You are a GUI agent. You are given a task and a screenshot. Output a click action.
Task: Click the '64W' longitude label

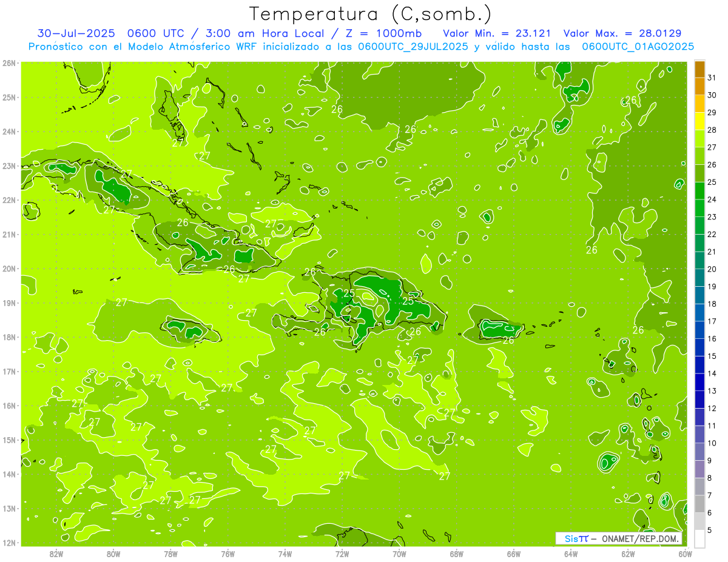pos(571,554)
